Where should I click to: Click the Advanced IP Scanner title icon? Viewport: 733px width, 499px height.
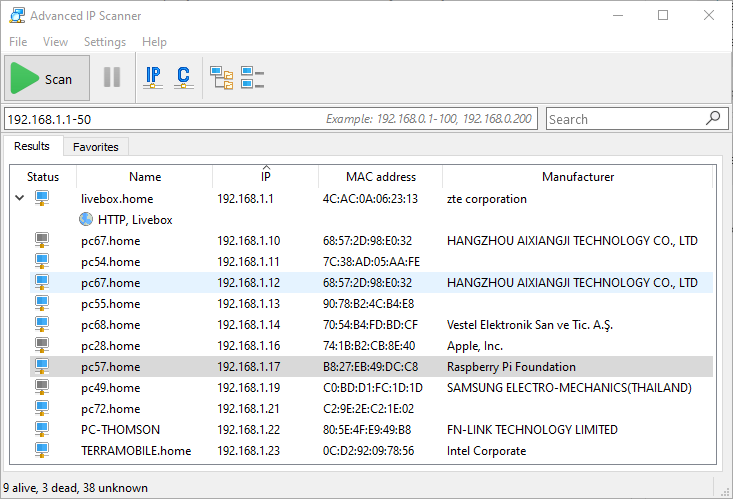pyautogui.click(x=17, y=15)
